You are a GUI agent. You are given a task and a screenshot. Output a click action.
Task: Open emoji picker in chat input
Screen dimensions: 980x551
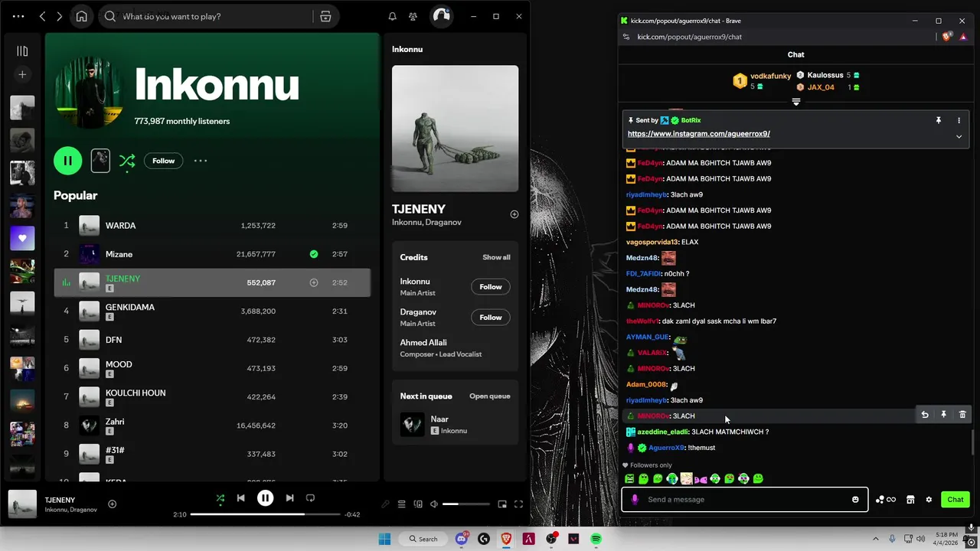(x=855, y=500)
